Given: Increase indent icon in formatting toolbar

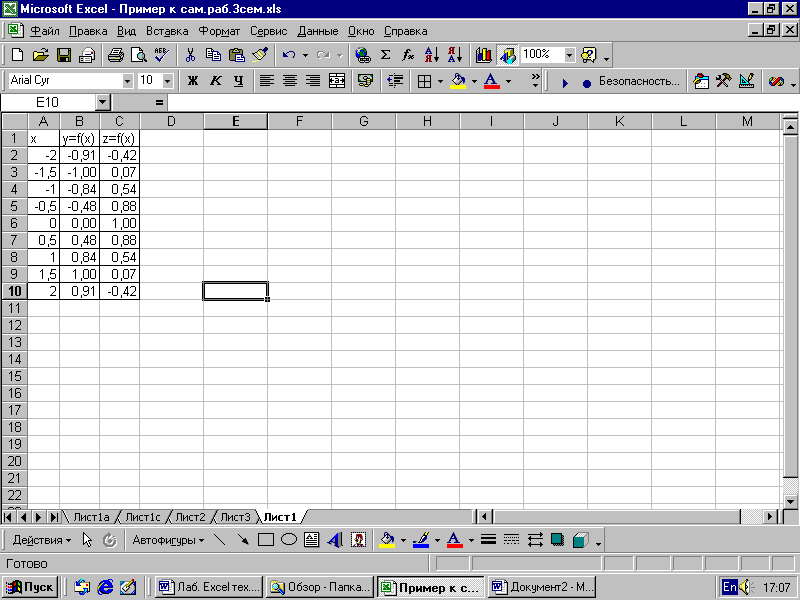Looking at the screenshot, I should (x=395, y=81).
